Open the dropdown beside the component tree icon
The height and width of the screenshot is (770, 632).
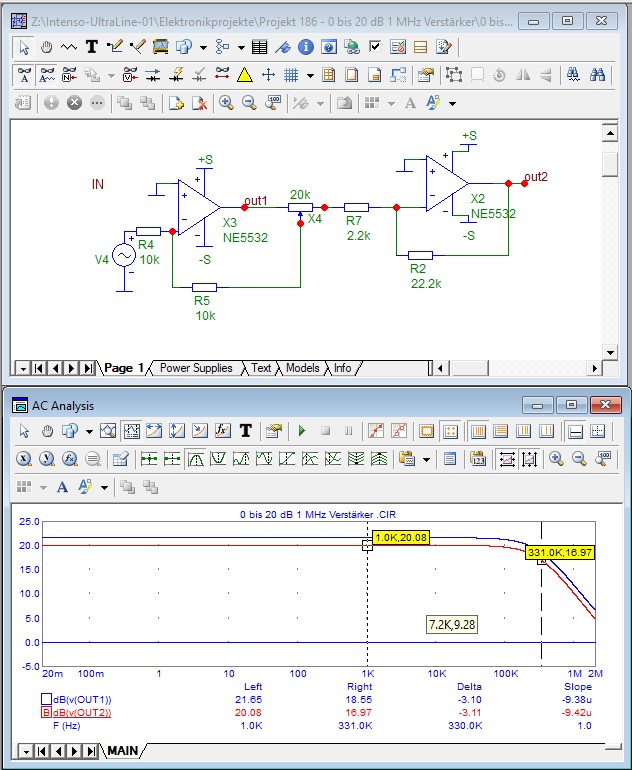pos(241,48)
